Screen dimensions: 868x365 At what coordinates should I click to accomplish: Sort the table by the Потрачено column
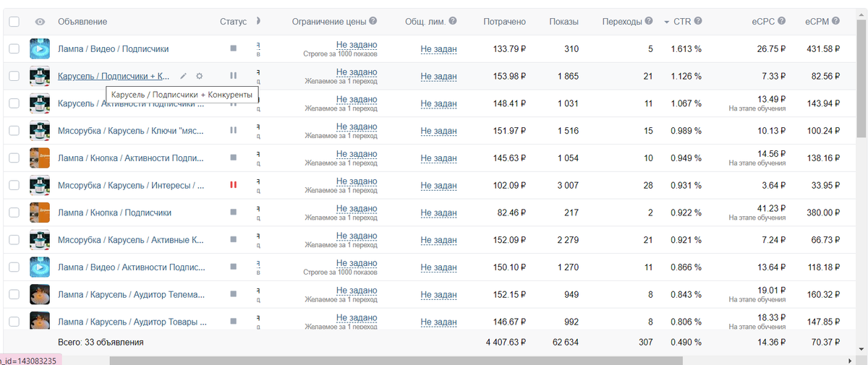tap(504, 22)
